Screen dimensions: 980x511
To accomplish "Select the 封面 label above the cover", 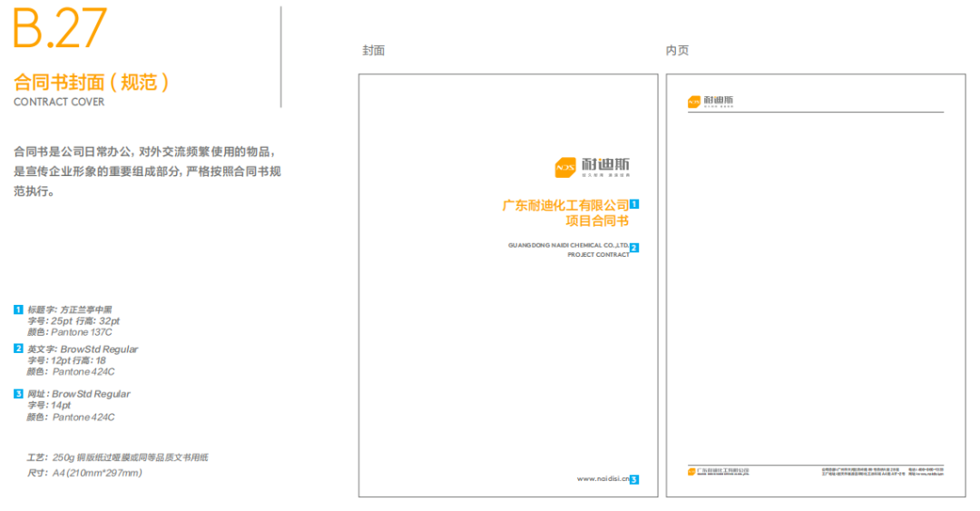I will click(x=374, y=51).
